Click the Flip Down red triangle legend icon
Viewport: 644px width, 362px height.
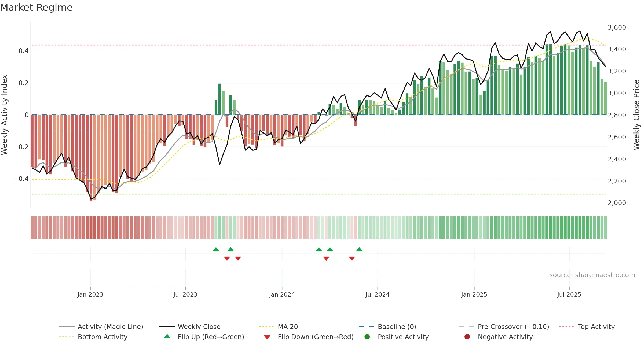(x=267, y=337)
